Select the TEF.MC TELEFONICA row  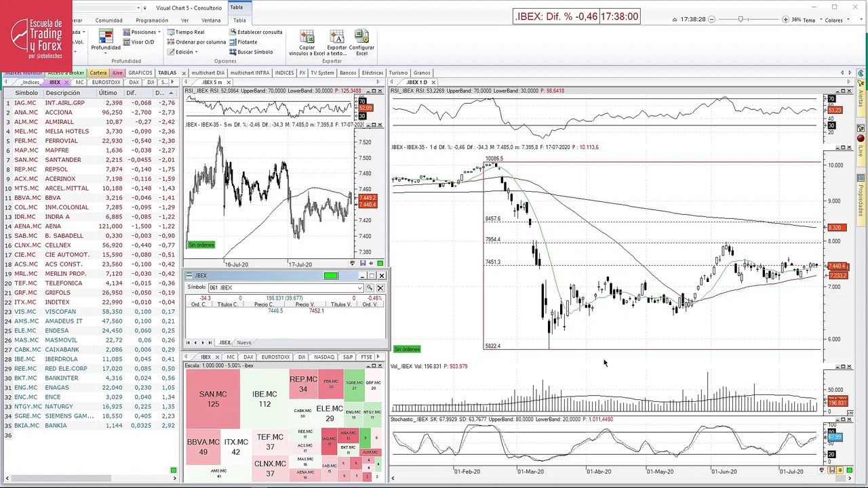pos(90,283)
